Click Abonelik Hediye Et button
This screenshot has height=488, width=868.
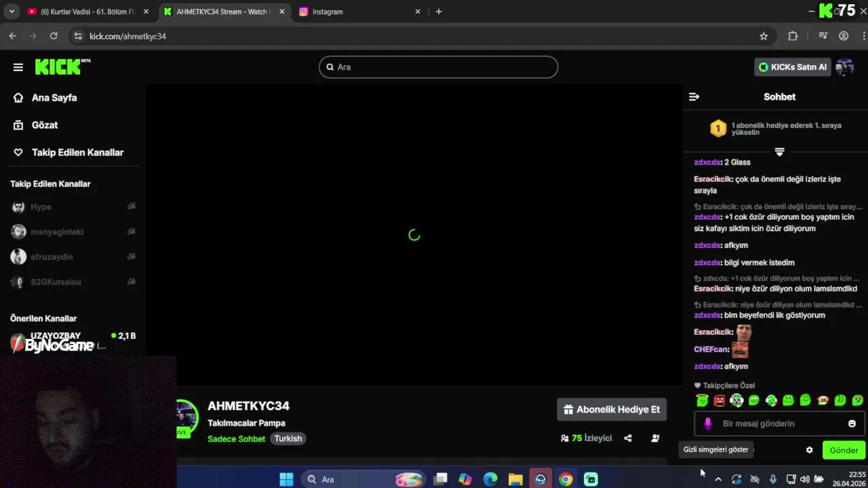tap(612, 409)
